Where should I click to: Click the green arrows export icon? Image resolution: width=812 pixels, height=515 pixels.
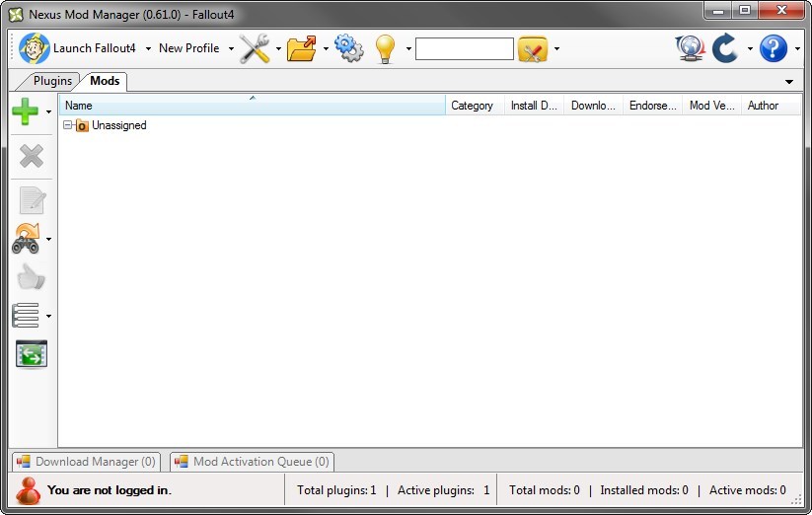point(32,354)
